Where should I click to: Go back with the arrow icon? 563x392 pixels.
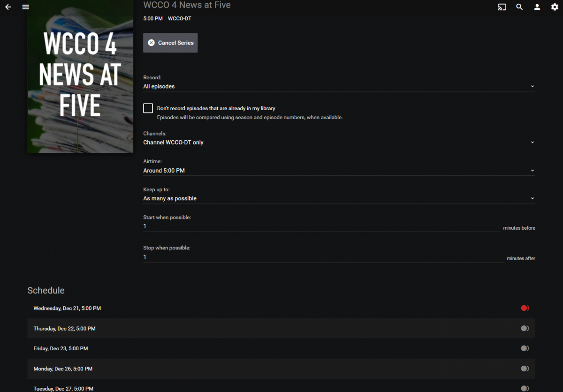[8, 7]
